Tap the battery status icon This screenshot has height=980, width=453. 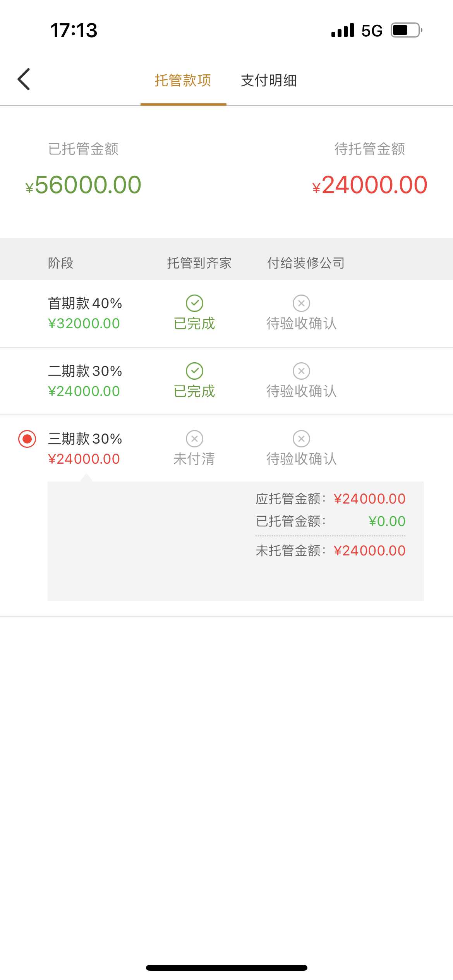pos(406,30)
